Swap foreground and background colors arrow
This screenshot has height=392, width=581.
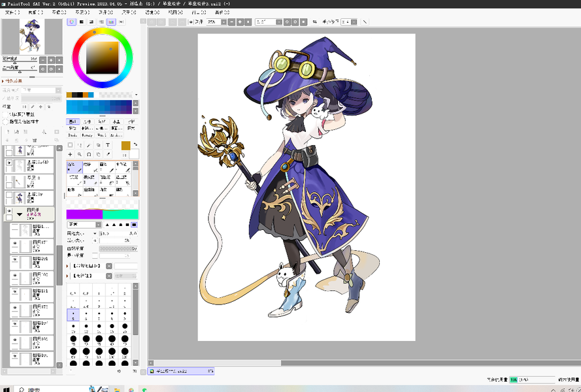click(135, 144)
